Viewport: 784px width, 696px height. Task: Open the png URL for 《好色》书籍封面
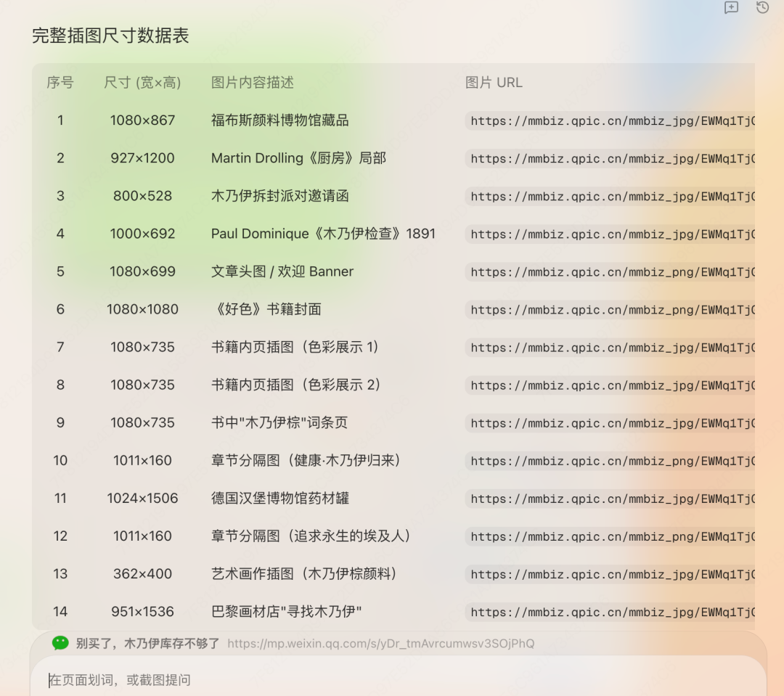coord(610,310)
